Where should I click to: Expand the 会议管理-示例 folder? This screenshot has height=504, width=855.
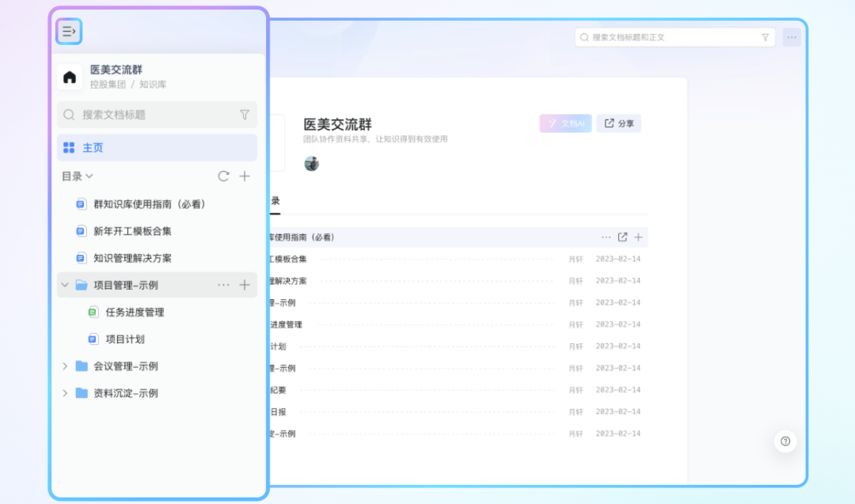click(x=65, y=366)
